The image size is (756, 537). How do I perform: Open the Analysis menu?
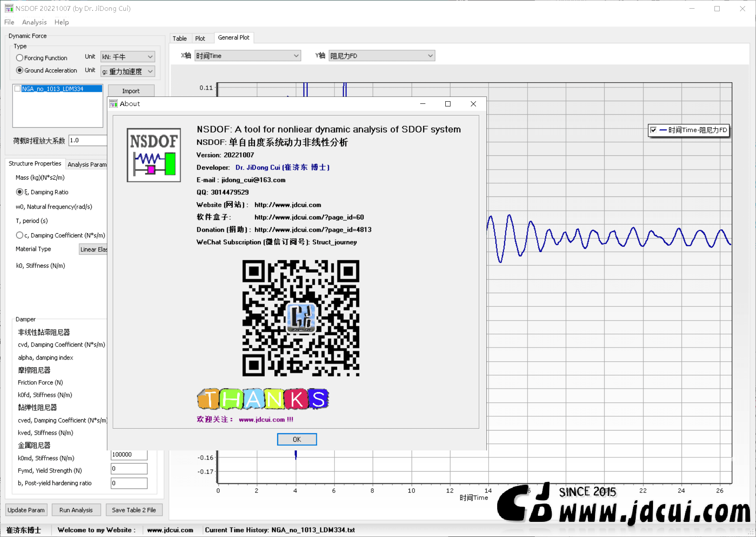coord(34,22)
